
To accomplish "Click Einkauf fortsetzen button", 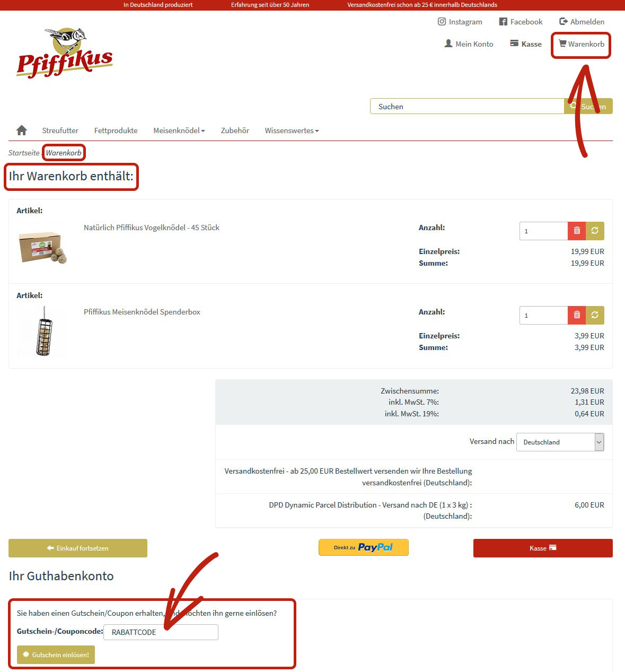I will tap(78, 548).
